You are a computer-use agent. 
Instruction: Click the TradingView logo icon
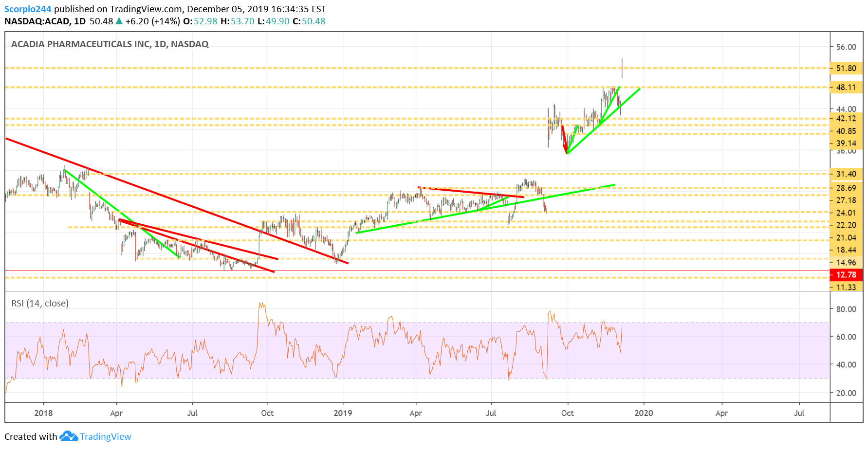tap(69, 436)
